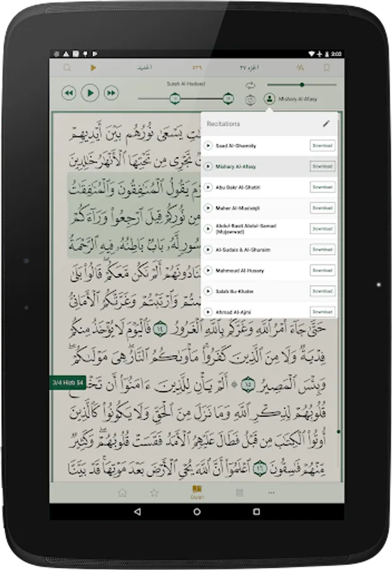Viewport: 392px width, 570px height.
Task: Tap verse number 14 marker
Action: pyautogui.click(x=160, y=329)
